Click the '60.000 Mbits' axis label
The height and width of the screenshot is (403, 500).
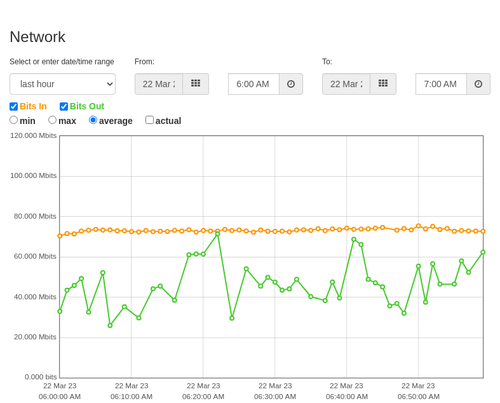(35, 256)
